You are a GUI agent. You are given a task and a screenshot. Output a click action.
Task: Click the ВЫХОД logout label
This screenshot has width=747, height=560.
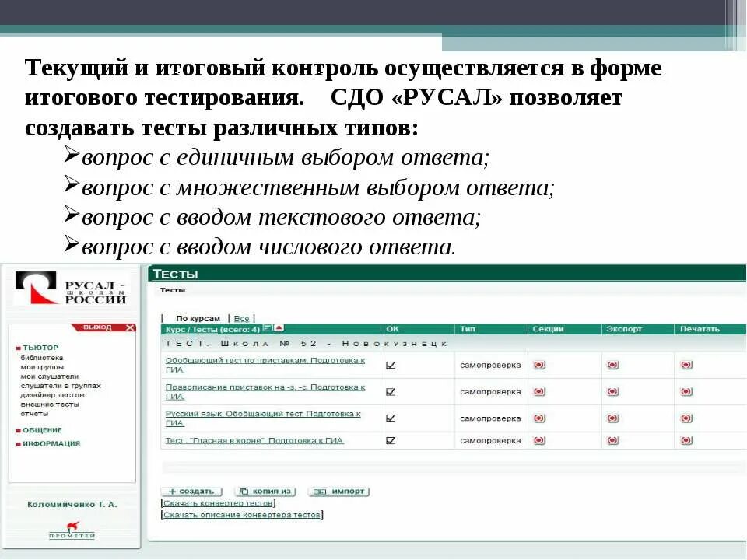click(x=97, y=327)
